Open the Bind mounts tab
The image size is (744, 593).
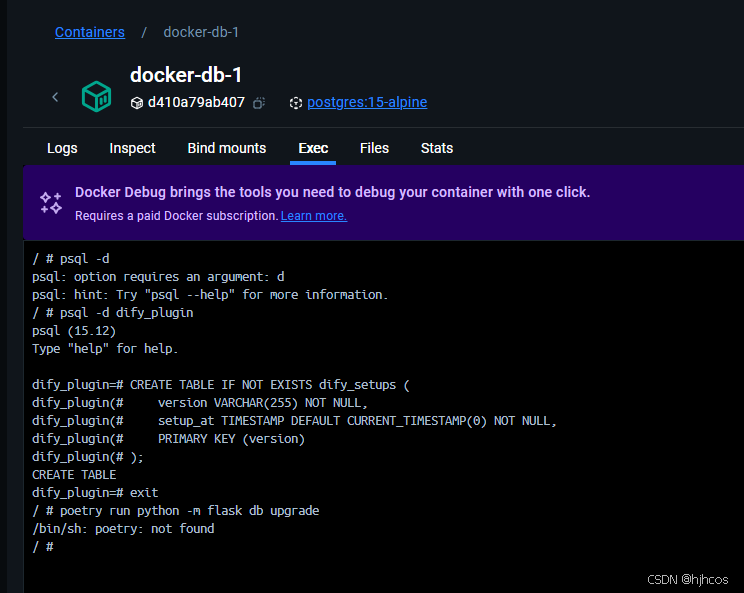[227, 148]
